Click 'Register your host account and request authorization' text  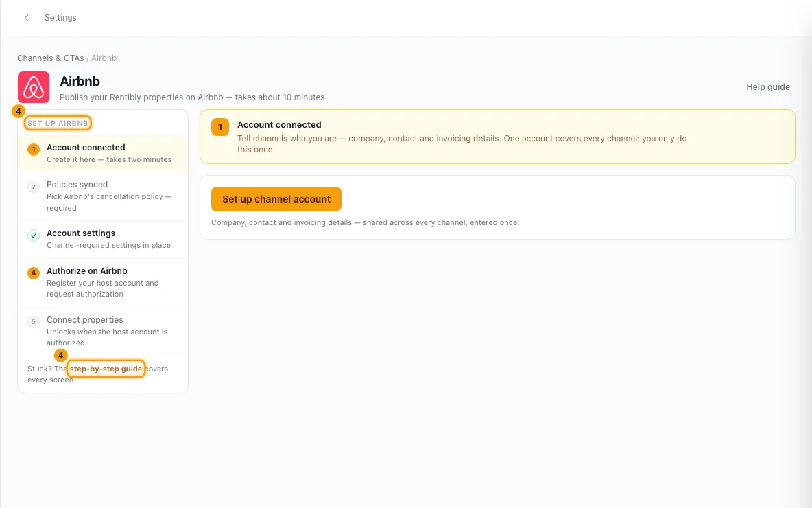point(103,288)
